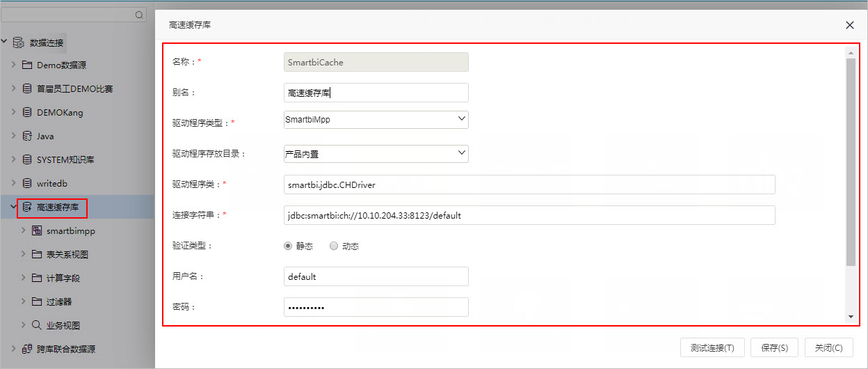Expand the 表关系视图 node arrow
The height and width of the screenshot is (369, 868).
(24, 255)
